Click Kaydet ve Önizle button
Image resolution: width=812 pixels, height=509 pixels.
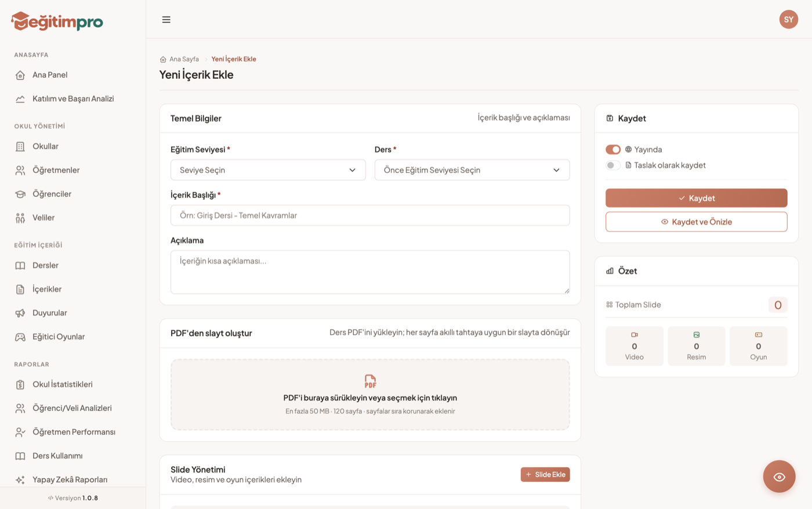coord(696,222)
